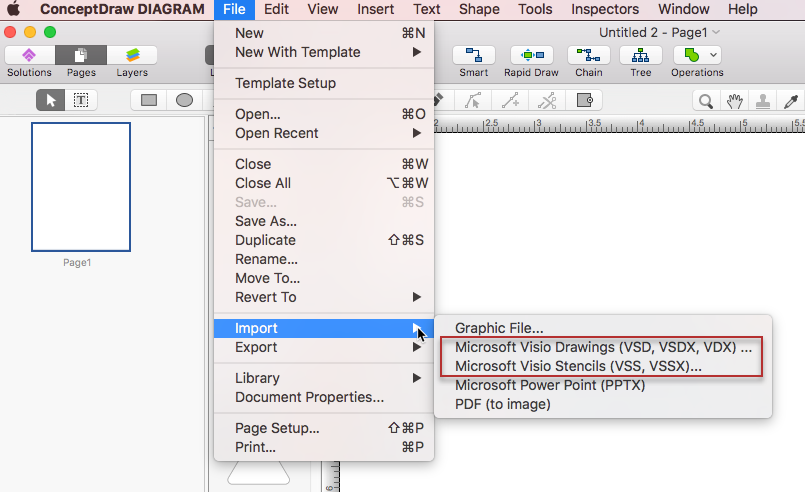The image size is (805, 492).
Task: Expand New With Template submenu
Action: click(x=324, y=52)
